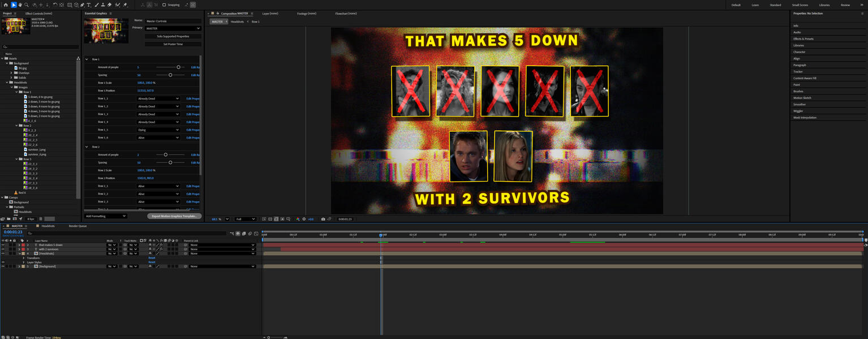
Task: Toggle the shy switch on [Background] layer
Action: 150,266
